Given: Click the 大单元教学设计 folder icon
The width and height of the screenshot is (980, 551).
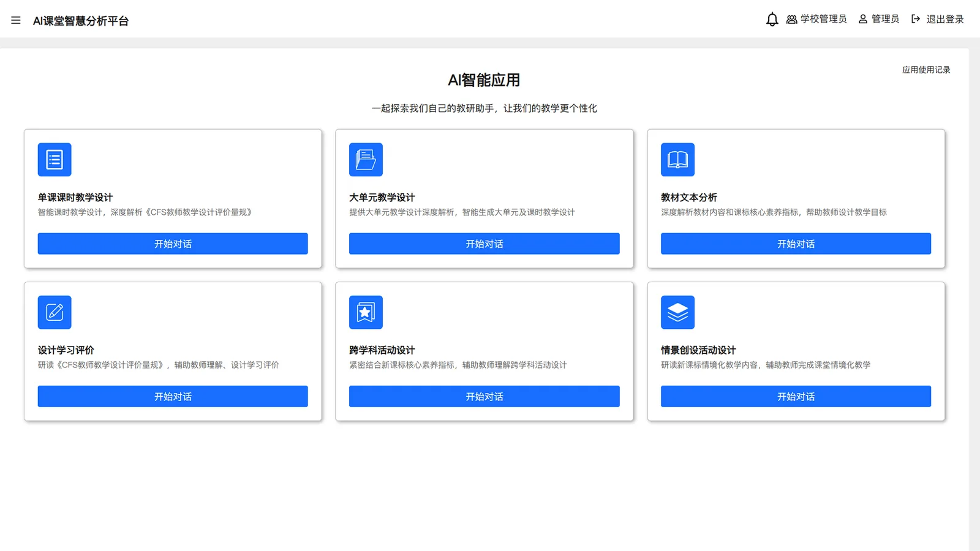Looking at the screenshot, I should [366, 160].
